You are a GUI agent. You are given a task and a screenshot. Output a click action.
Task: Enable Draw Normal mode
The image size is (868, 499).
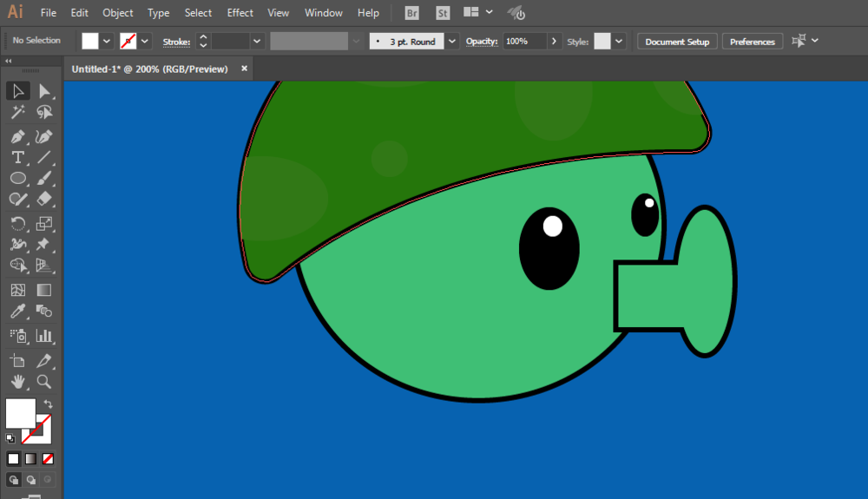click(14, 480)
